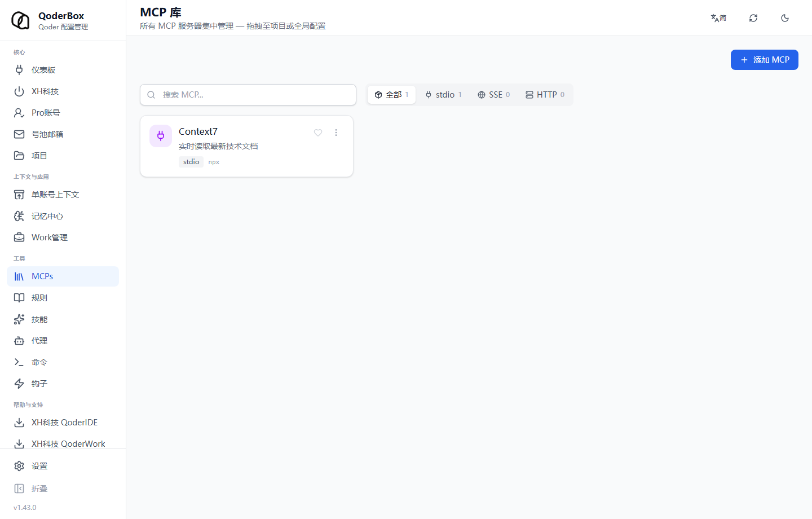Open the Pro账号 accounts page
This screenshot has height=519, width=812.
[x=63, y=113]
